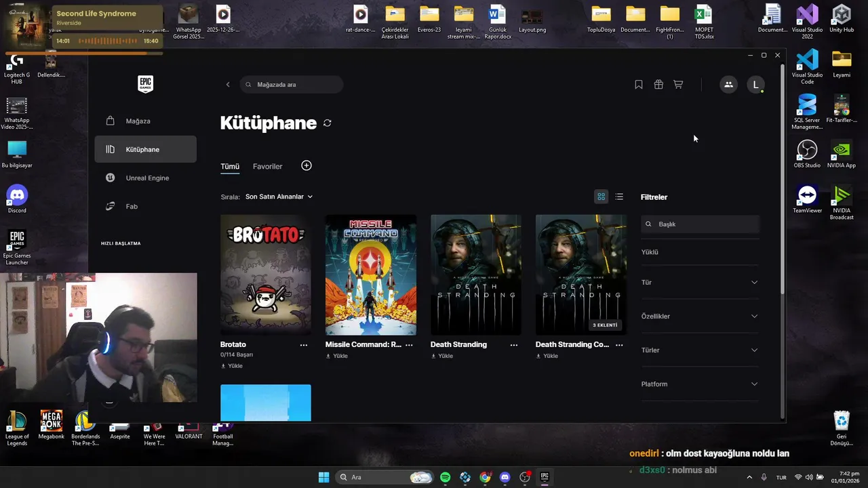The image size is (868, 488).
Task: Open the TeamViewer desktop shortcut
Action: (807, 199)
